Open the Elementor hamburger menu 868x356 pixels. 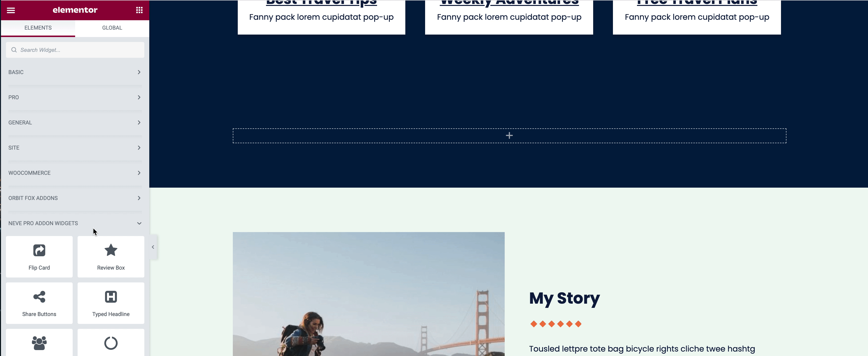tap(11, 10)
